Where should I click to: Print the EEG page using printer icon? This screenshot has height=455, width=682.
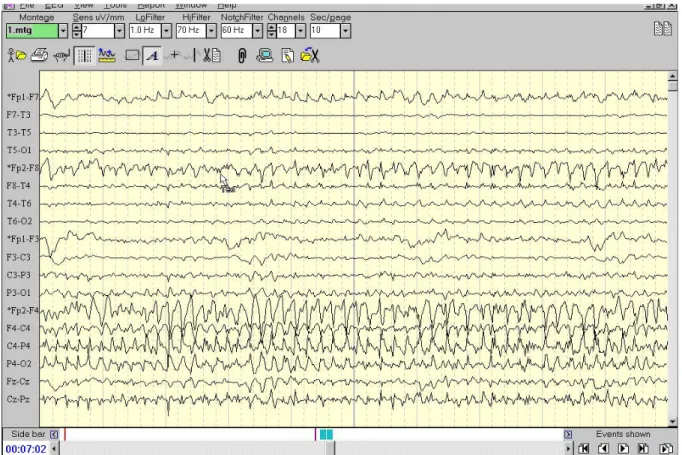click(39, 56)
